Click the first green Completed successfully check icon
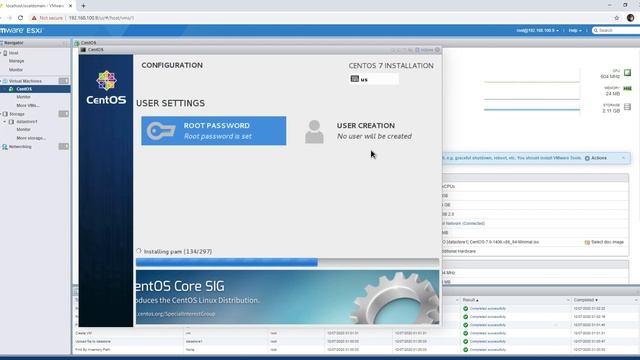The height and width of the screenshot is (360, 640). pyautogui.click(x=465, y=309)
